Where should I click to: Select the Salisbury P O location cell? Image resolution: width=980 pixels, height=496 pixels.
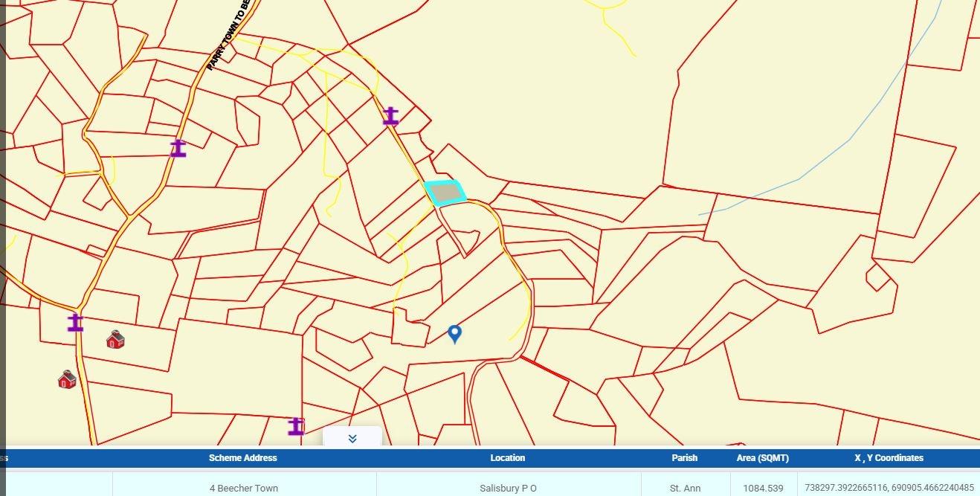(x=508, y=489)
